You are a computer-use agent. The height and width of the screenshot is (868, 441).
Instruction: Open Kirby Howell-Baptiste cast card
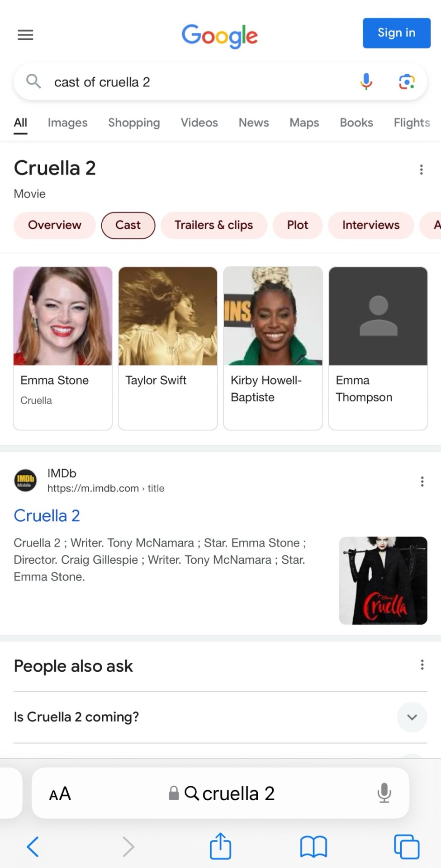[x=273, y=348]
